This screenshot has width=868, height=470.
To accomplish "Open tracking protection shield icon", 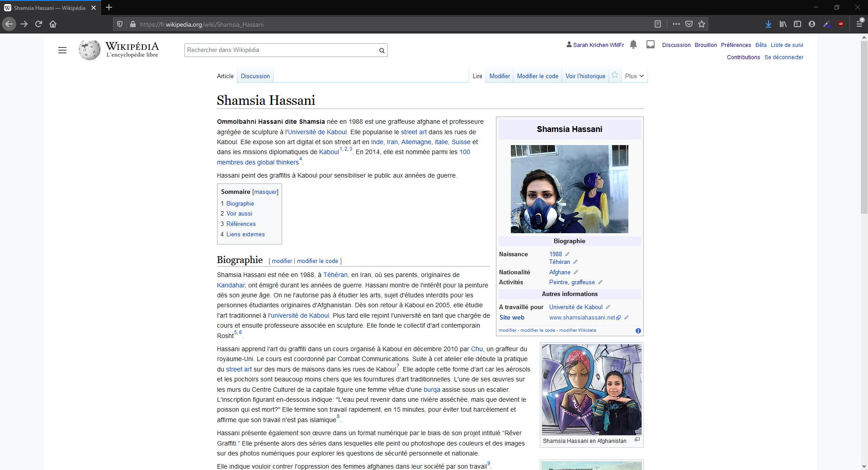I will 120,24.
